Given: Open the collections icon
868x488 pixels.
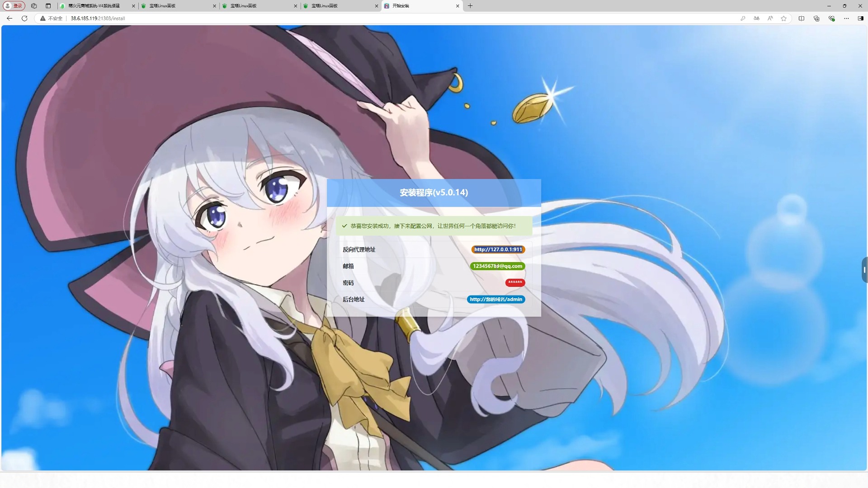Looking at the screenshot, I should (816, 19).
